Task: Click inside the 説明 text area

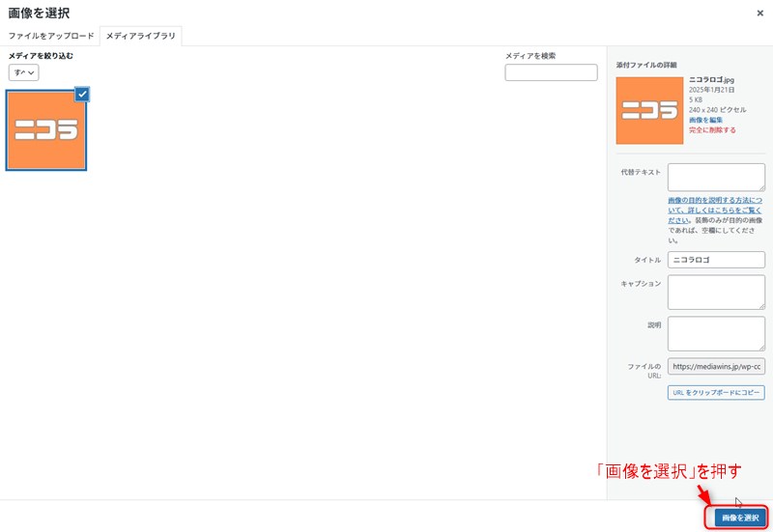Action: tap(716, 333)
